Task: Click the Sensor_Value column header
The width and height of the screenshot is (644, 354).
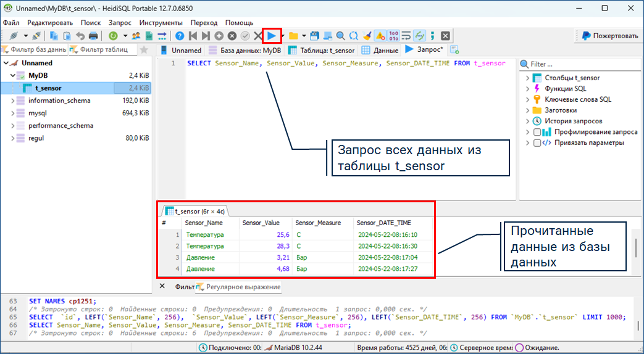Action: tap(261, 223)
